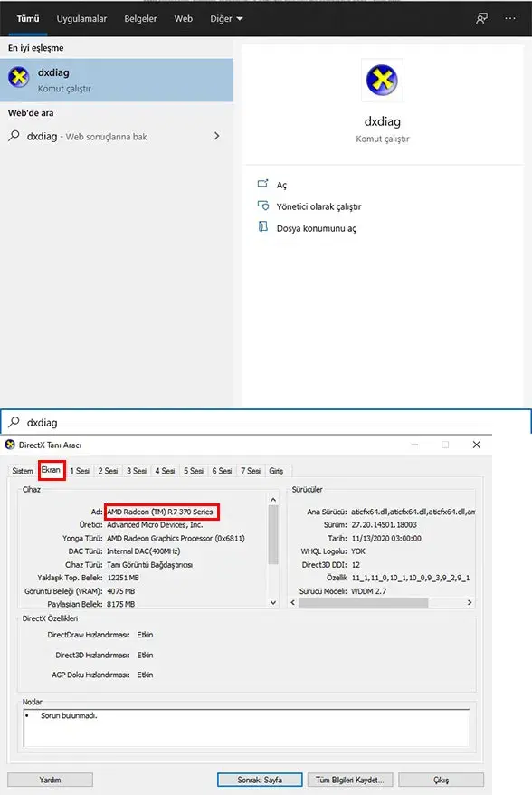Click the Notlar text box
This screenshot has height=795, width=532.
click(x=246, y=728)
